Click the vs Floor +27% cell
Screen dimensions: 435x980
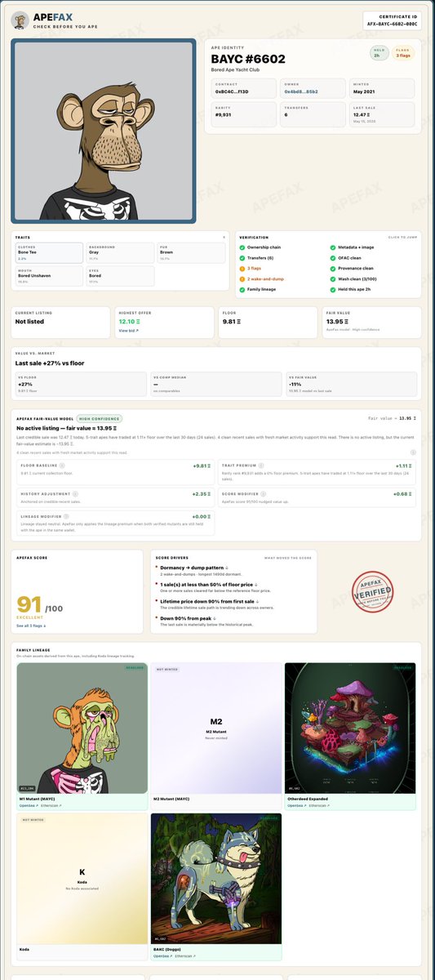[81, 384]
